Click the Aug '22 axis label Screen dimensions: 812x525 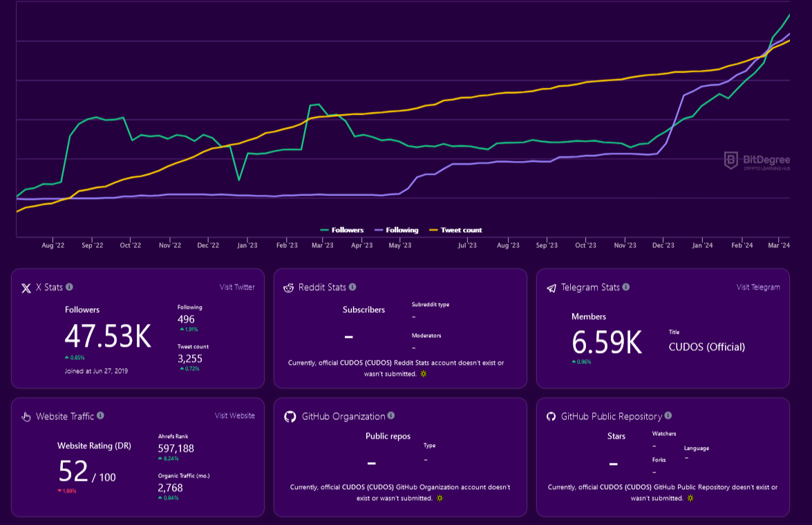tap(53, 245)
